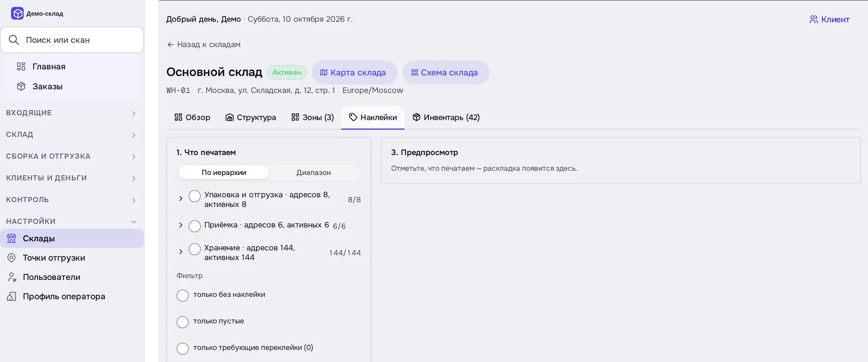Select the Хранение zone circle
Screen dimensions: 868x362
pos(195,249)
